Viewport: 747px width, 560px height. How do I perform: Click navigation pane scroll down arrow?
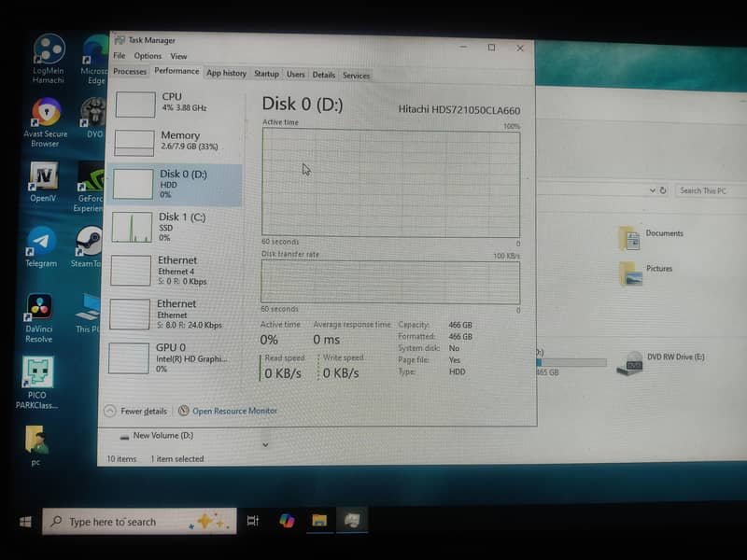265,445
